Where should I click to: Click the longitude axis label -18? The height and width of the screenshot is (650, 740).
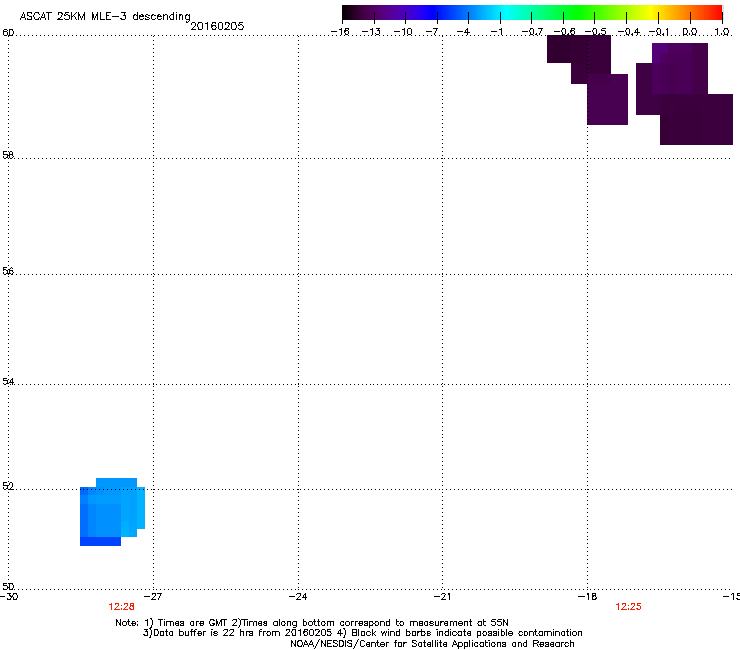[x=587, y=597]
